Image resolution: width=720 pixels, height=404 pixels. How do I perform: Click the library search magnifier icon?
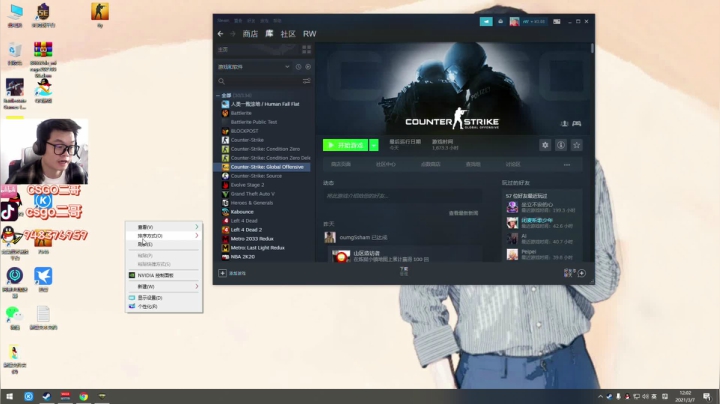pos(222,81)
